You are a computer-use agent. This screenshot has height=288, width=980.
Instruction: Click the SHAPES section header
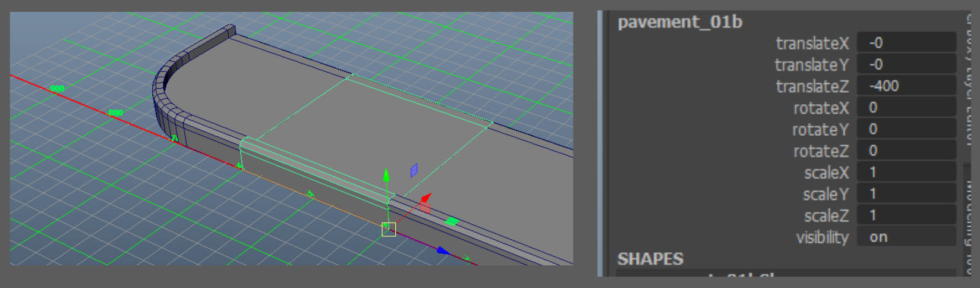point(650,259)
